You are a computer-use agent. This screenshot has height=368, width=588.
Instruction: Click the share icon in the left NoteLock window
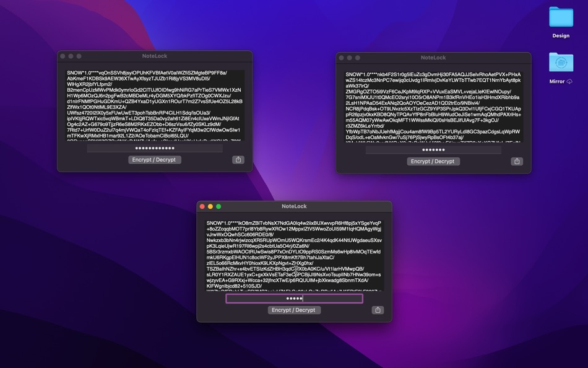click(238, 160)
